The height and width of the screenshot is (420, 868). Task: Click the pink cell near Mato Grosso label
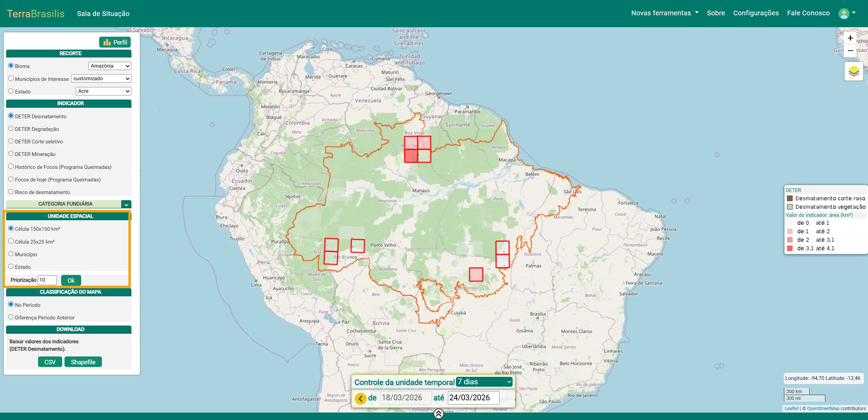[476, 274]
